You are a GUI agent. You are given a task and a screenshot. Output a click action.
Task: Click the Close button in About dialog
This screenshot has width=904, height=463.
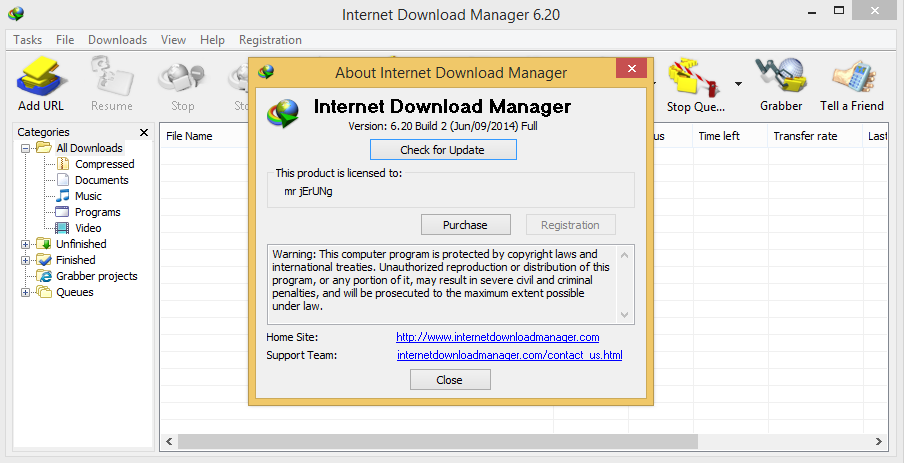click(450, 380)
